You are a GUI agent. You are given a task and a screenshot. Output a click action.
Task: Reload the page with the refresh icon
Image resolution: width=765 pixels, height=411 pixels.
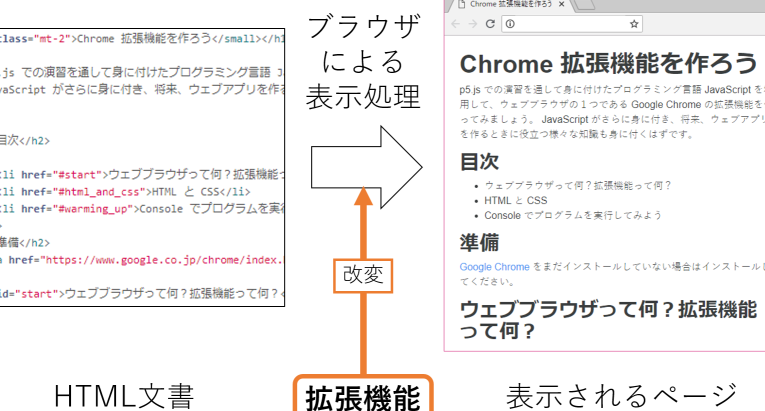pos(490,23)
